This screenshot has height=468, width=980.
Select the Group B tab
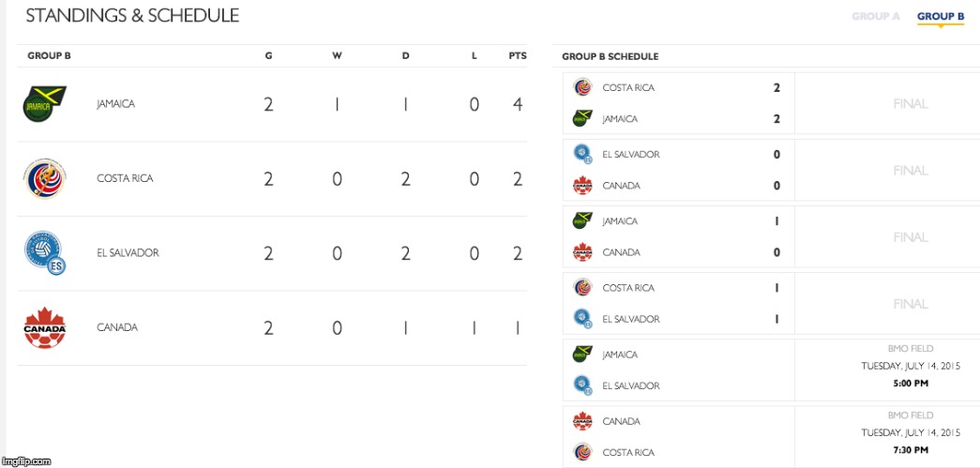point(940,17)
